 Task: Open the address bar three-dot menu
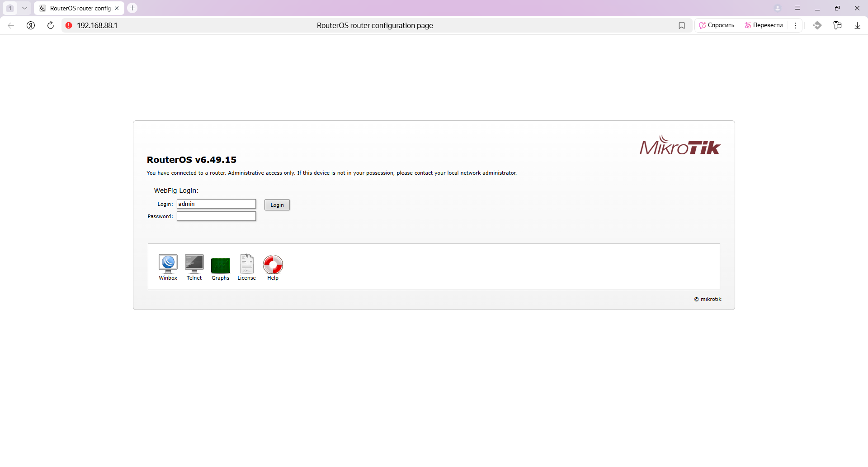[795, 25]
